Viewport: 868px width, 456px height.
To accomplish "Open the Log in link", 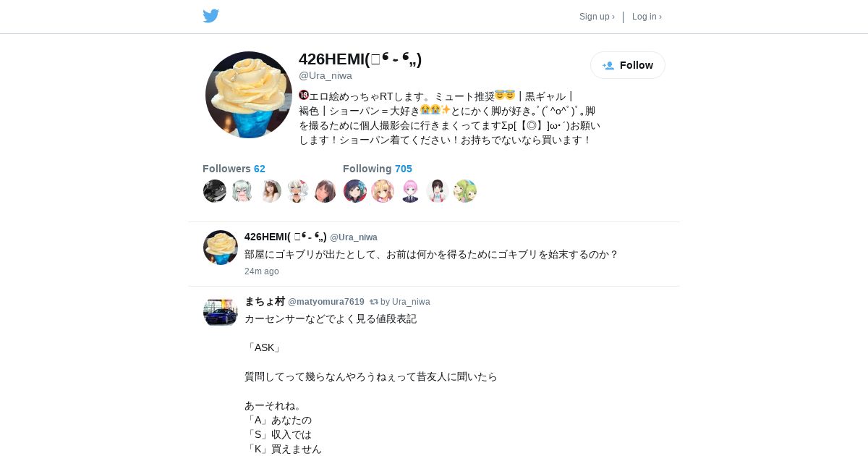I will pyautogui.click(x=647, y=17).
